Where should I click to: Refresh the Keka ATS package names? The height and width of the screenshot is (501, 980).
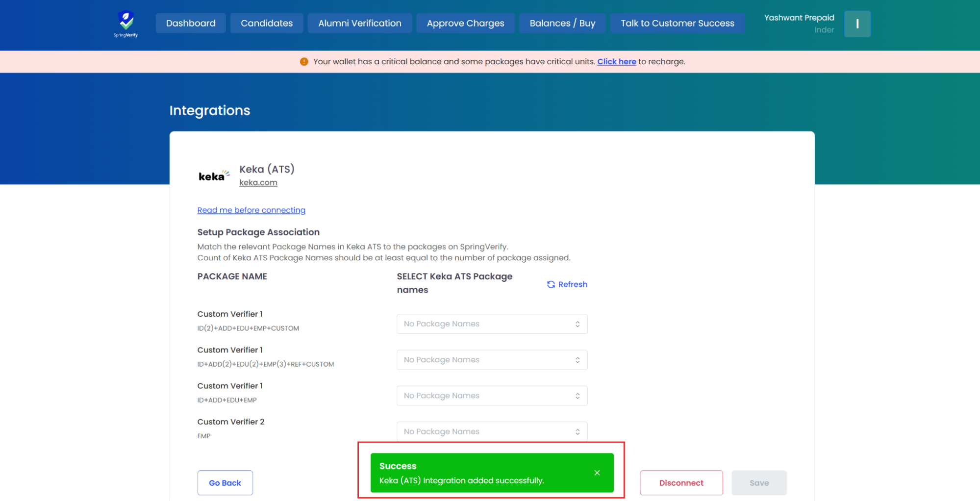click(567, 284)
